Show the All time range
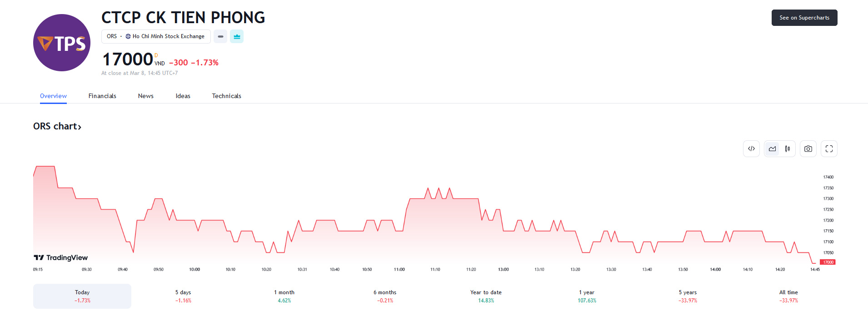The width and height of the screenshot is (868, 321). coord(788,296)
